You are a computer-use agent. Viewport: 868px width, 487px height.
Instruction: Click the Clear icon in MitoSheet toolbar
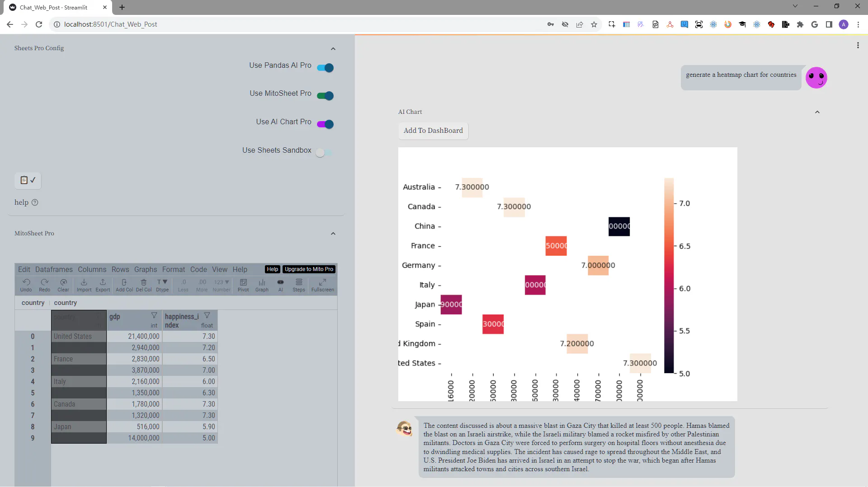(x=63, y=285)
